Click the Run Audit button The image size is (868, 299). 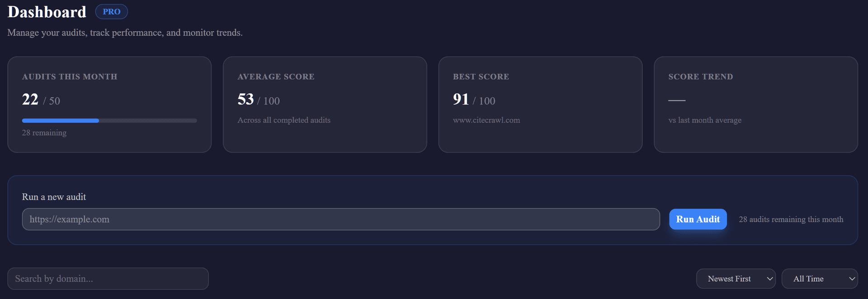[x=698, y=219]
